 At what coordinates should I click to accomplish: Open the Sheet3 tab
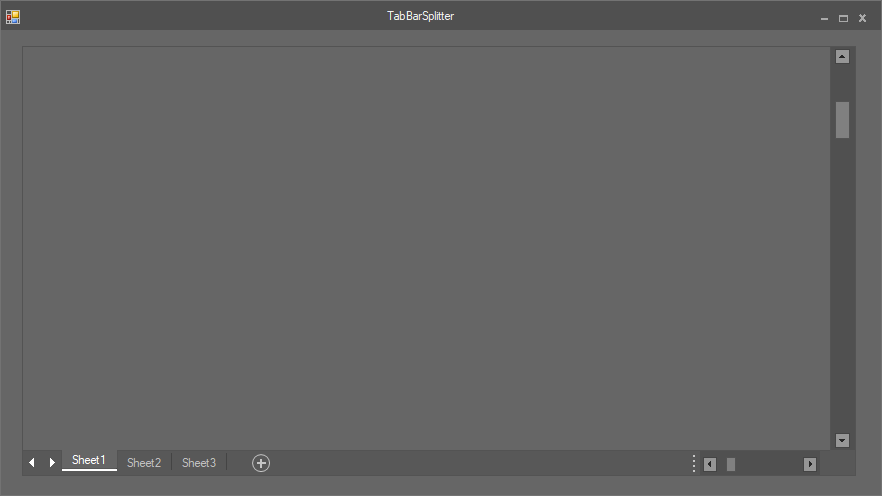[199, 463]
